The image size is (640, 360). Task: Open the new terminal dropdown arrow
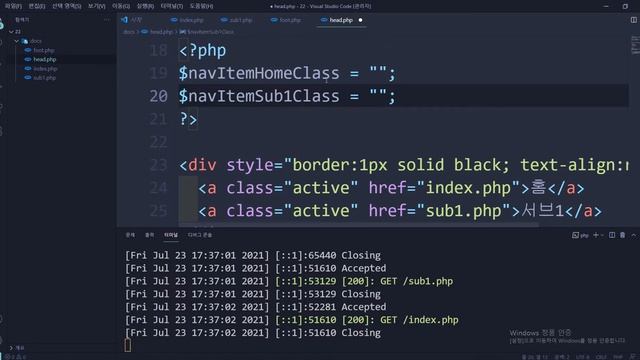pos(602,235)
